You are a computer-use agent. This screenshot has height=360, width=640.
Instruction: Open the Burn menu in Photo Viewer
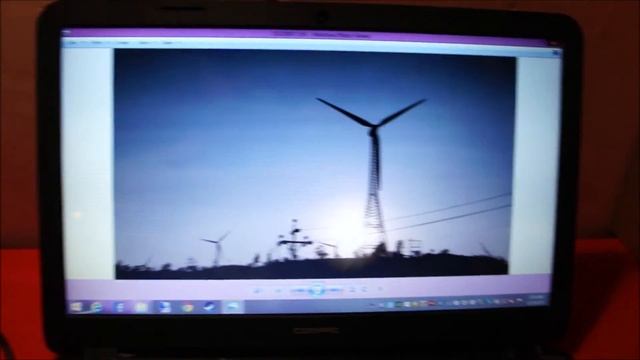pyautogui.click(x=144, y=42)
